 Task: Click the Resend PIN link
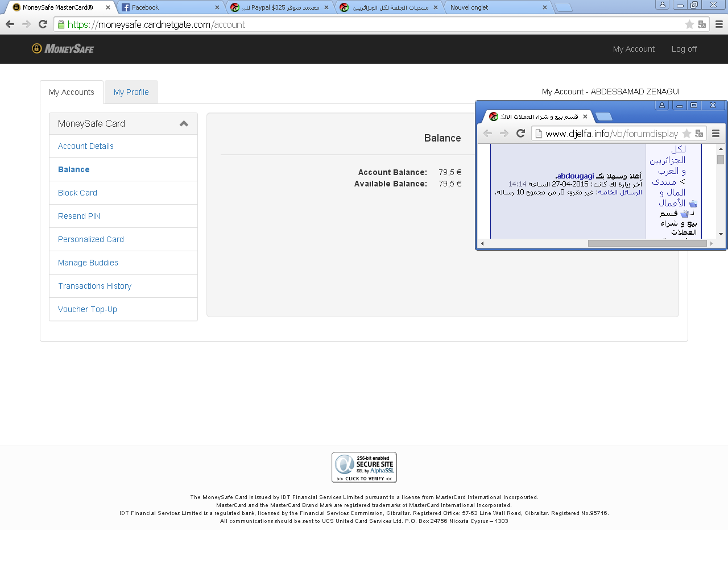79,216
